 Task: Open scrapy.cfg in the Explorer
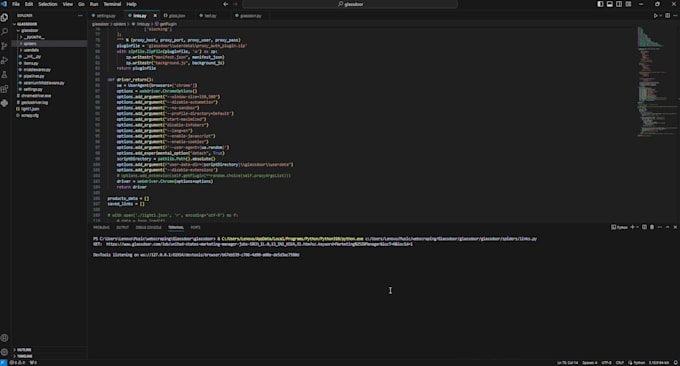[49, 115]
